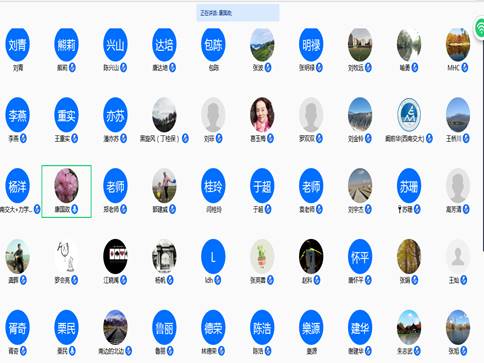This screenshot has height=363, width=484.
Task: Click the currently speaking banner at top
Action: 238,13
